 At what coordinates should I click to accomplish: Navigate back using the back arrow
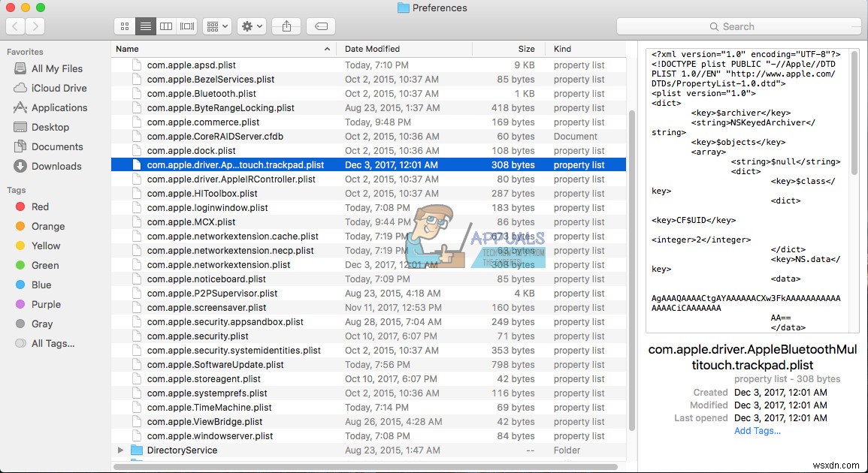(14, 26)
